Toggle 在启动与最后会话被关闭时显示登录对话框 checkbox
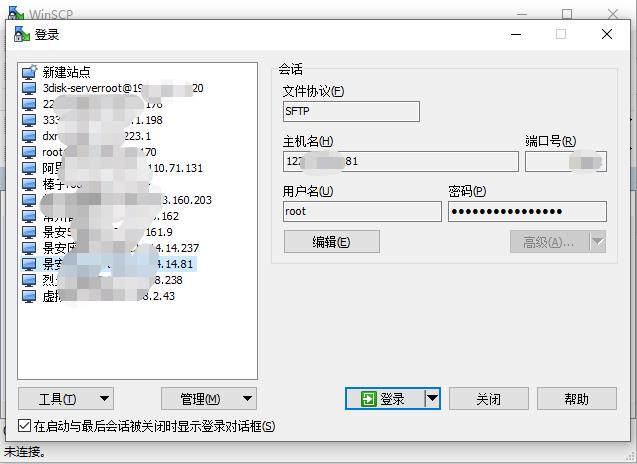 pos(24,426)
